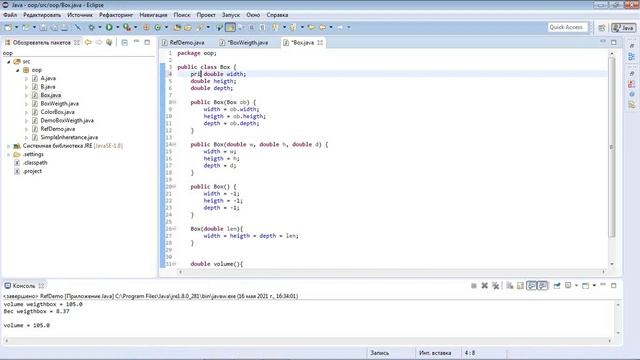Image resolution: width=640 pixels, height=360 pixels.
Task: Select the .classpath file
Action: click(35, 162)
